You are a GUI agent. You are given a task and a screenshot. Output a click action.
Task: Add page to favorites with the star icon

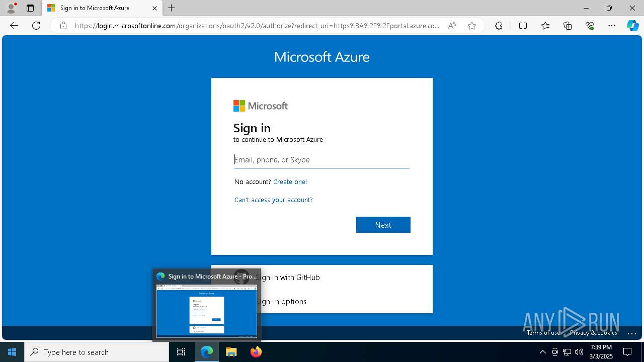(472, 26)
